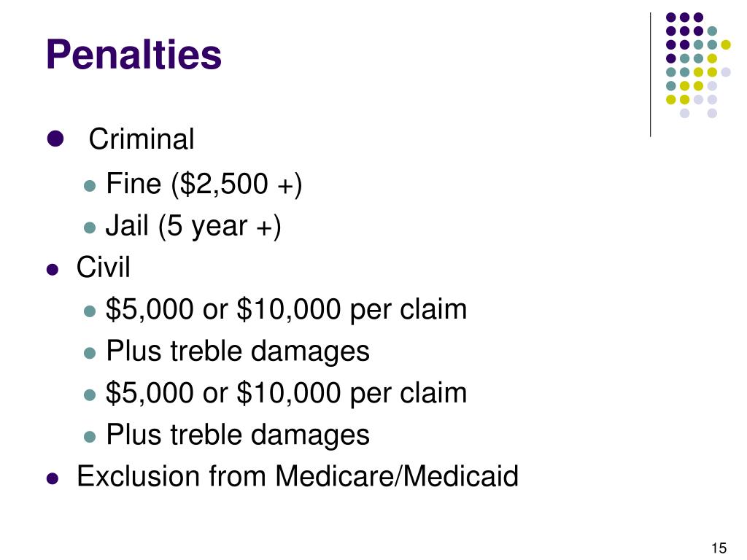Viewport: 747px width, 560px height.
Task: Click the teal bullet before Fine
Action: coord(90,185)
